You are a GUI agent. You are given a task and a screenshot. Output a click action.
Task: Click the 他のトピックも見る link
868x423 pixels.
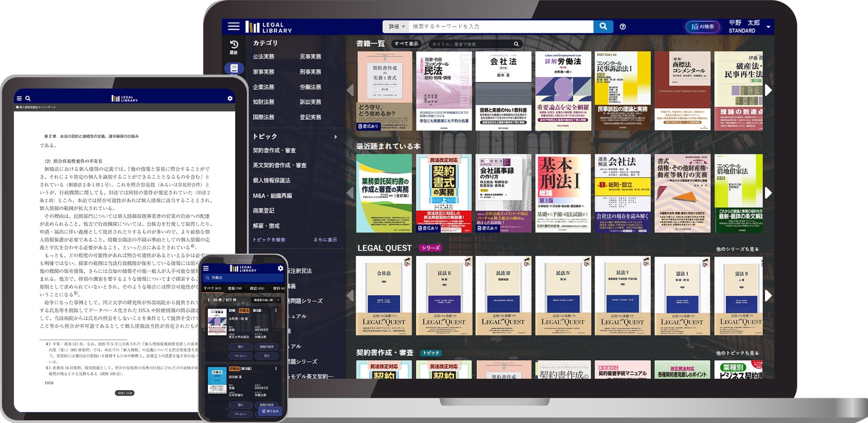click(738, 353)
